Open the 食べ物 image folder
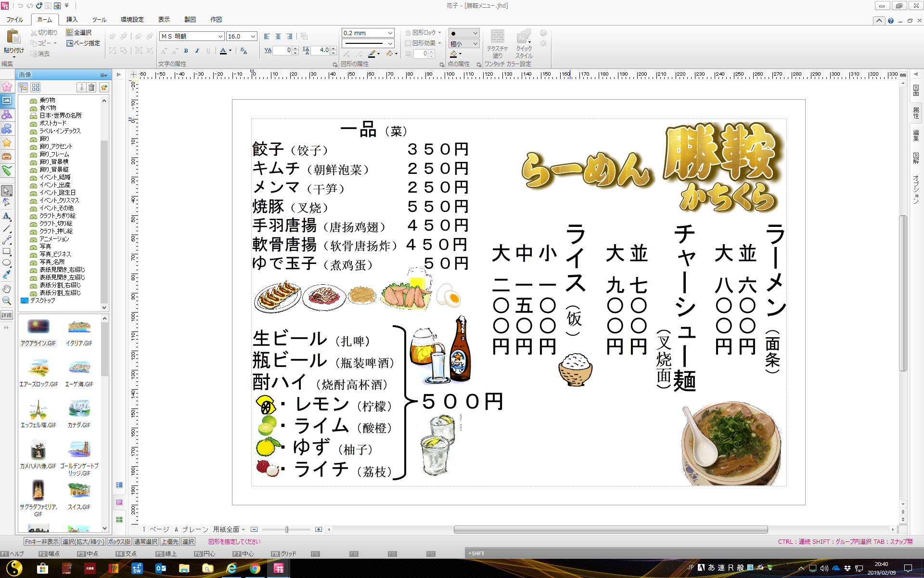 48,107
